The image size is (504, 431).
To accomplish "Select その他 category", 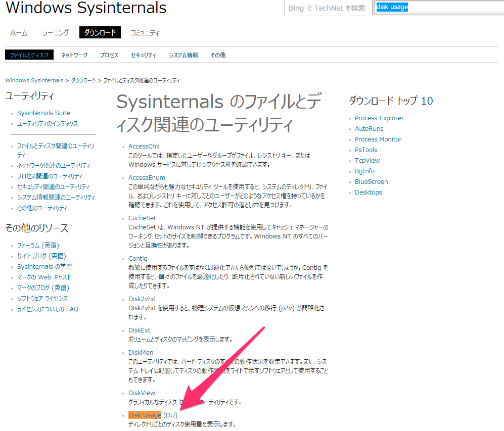I will [218, 55].
